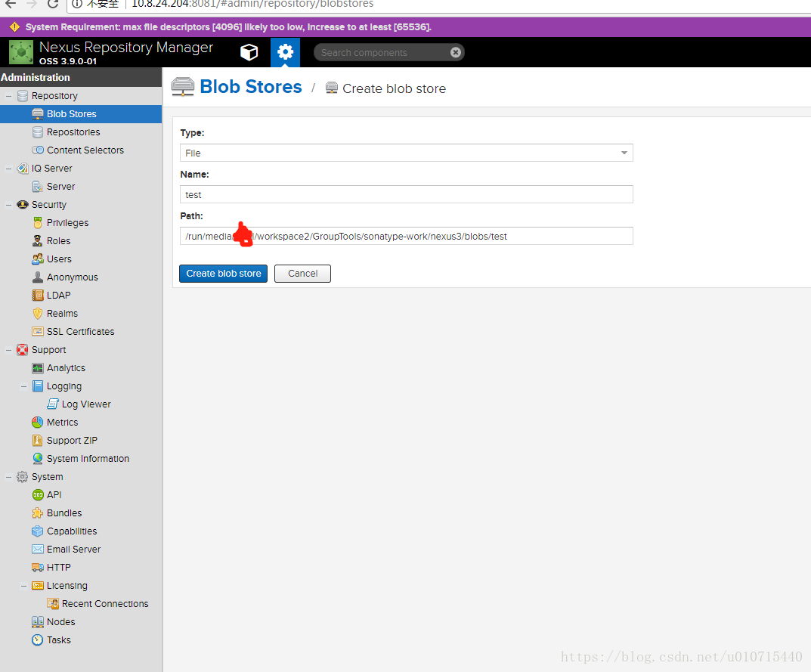Reload the page in browser
The height and width of the screenshot is (672, 811).
coord(52,4)
